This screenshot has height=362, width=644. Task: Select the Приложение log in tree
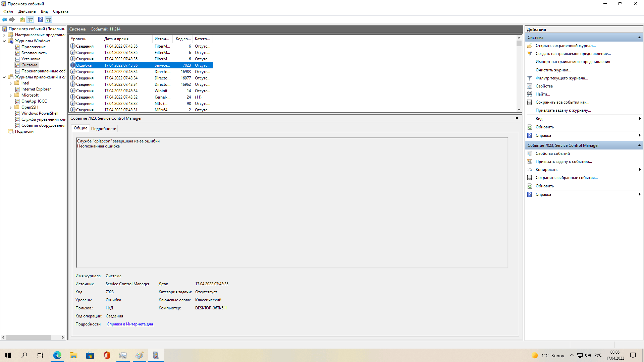[x=34, y=47]
